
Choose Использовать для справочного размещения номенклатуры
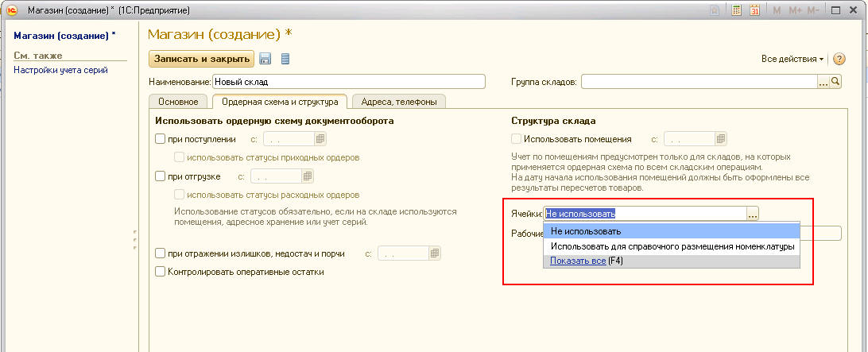pyautogui.click(x=672, y=246)
